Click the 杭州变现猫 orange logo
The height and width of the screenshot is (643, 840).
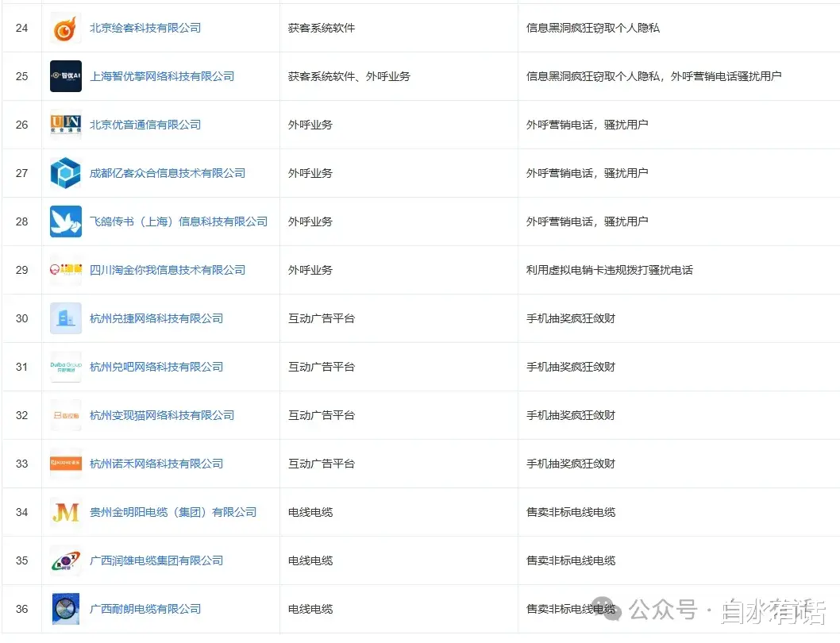click(x=65, y=415)
